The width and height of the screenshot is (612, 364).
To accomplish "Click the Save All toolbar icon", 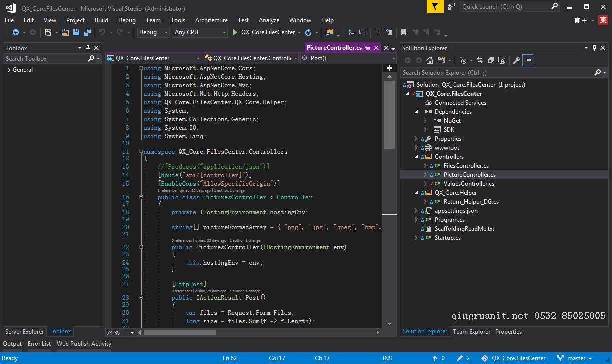I will [x=87, y=32].
